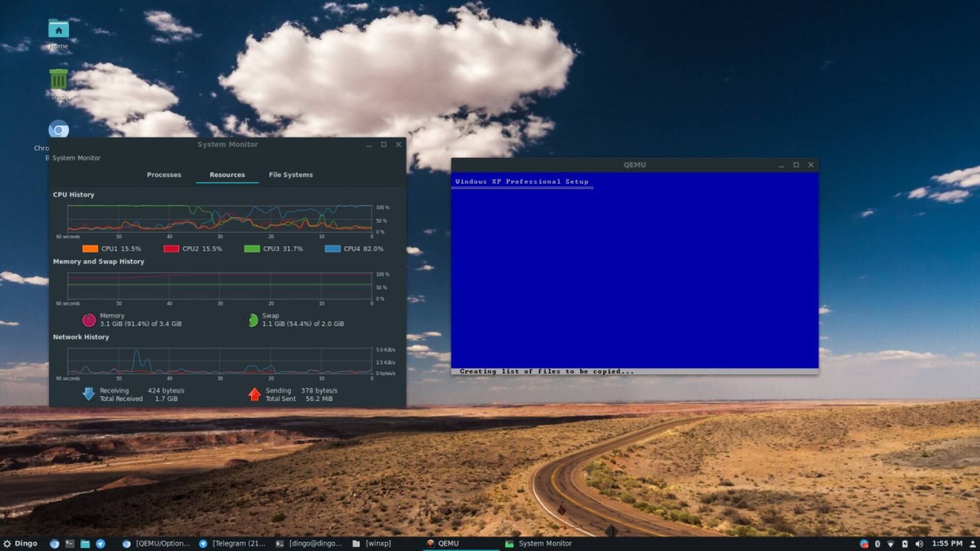Click the Chromium launcher in the panel

pyautogui.click(x=54, y=544)
